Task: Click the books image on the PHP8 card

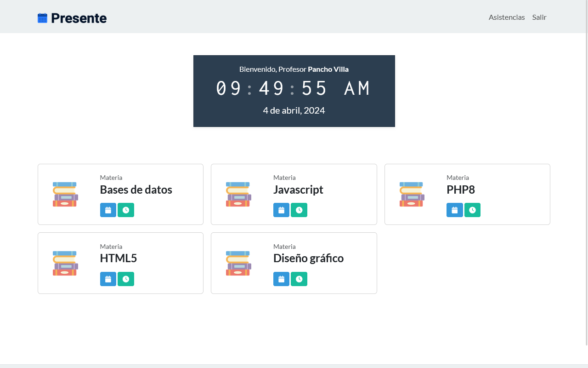Action: tap(412, 194)
